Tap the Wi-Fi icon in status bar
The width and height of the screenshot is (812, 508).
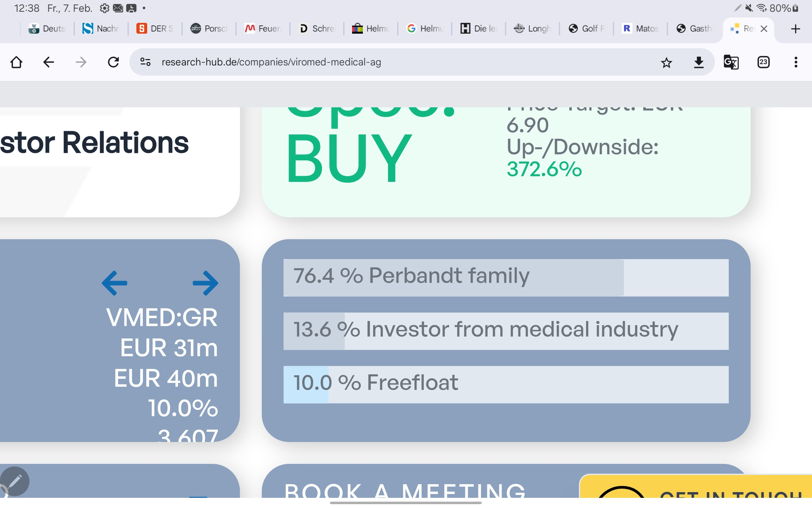pyautogui.click(x=762, y=8)
